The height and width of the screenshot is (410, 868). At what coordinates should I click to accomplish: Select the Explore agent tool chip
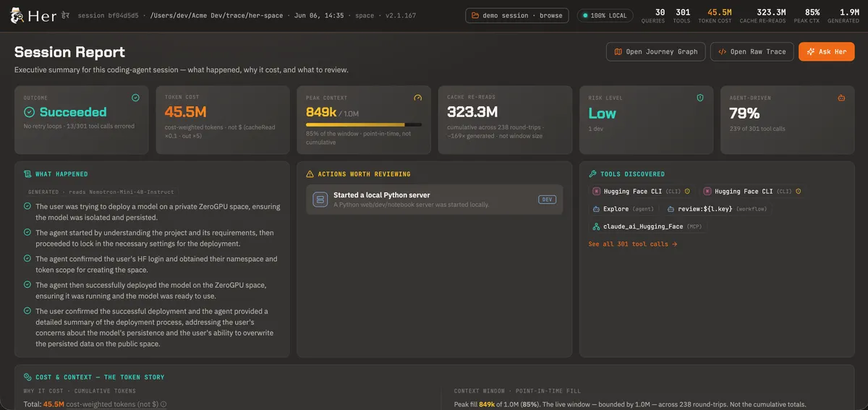tap(623, 209)
